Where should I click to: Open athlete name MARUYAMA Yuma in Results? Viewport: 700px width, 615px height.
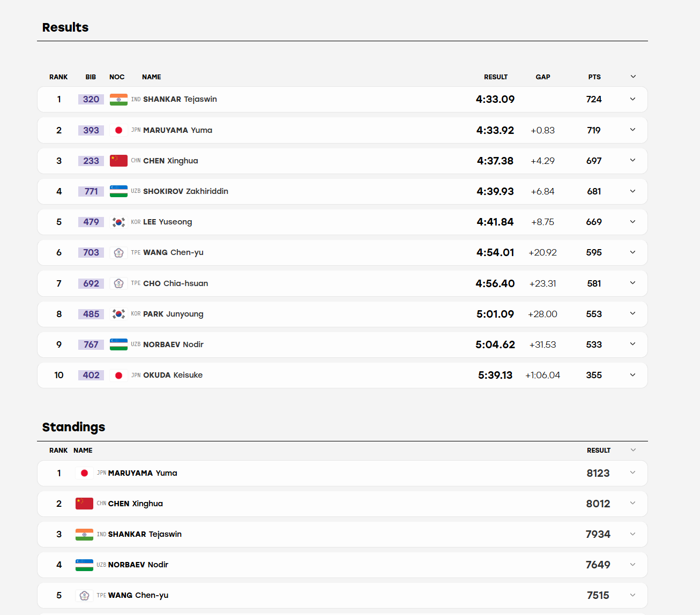(177, 130)
